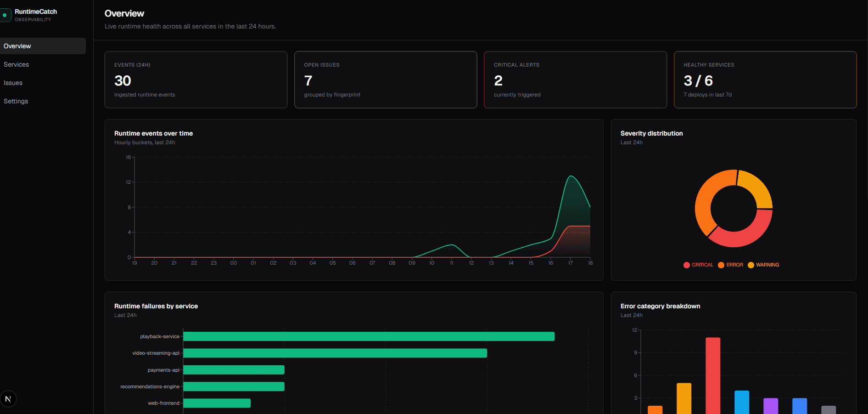Screen dimensions: 868x414
Task: Click the red CRITICAL legend dot
Action: [687, 265]
